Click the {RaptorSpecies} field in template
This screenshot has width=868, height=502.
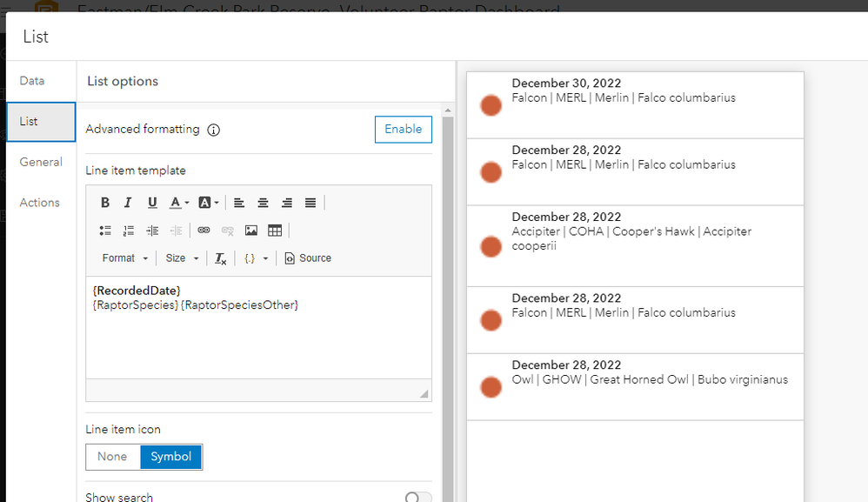137,305
